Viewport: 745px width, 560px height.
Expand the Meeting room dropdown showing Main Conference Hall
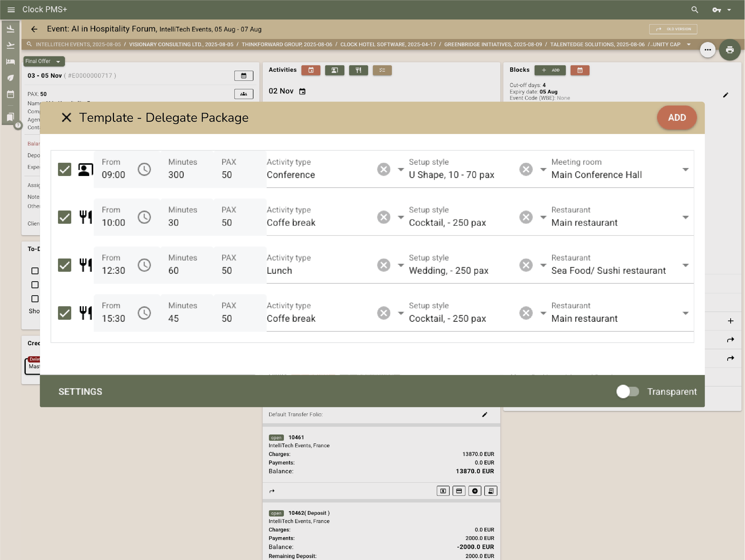click(x=685, y=169)
